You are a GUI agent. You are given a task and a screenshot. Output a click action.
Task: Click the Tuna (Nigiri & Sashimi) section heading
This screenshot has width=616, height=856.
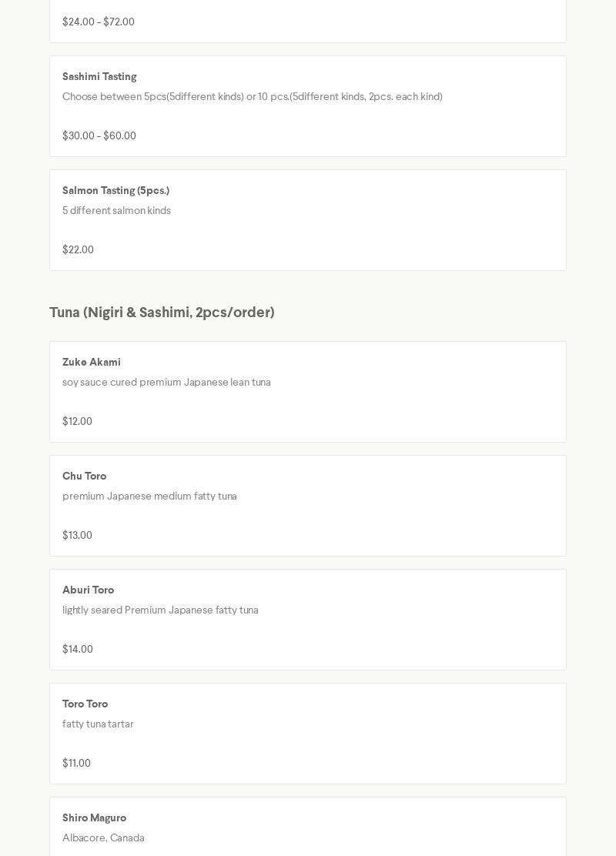coord(162,313)
